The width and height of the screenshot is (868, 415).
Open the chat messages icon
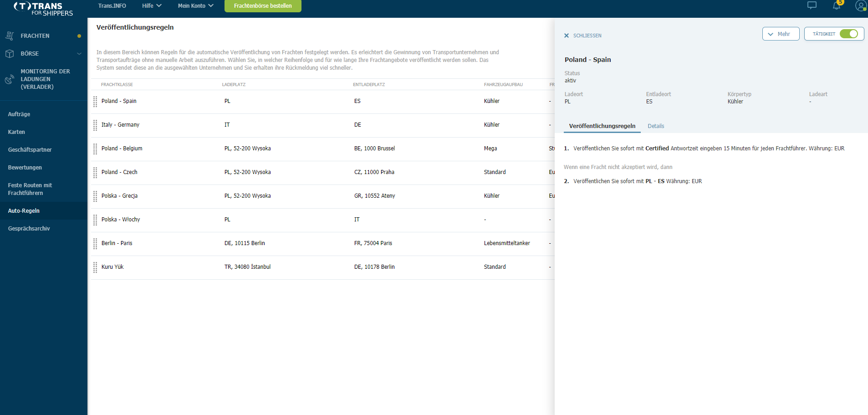pos(812,5)
